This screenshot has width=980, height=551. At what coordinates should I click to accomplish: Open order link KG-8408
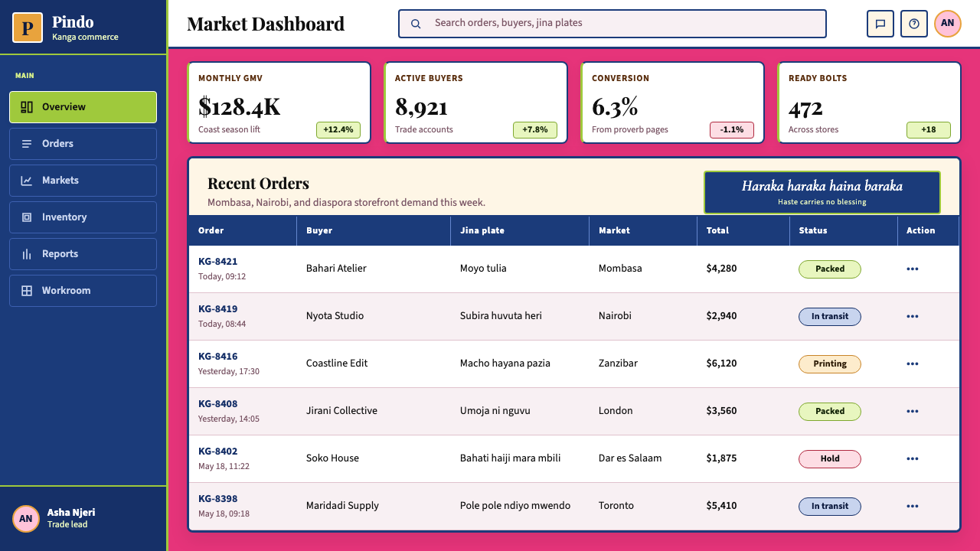[218, 404]
